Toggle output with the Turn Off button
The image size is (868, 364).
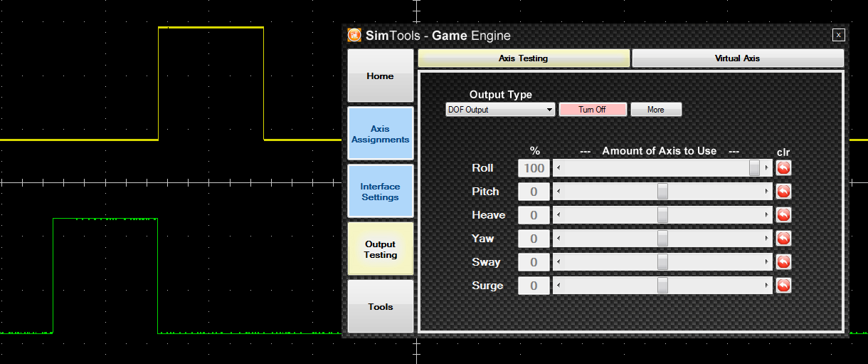[592, 110]
